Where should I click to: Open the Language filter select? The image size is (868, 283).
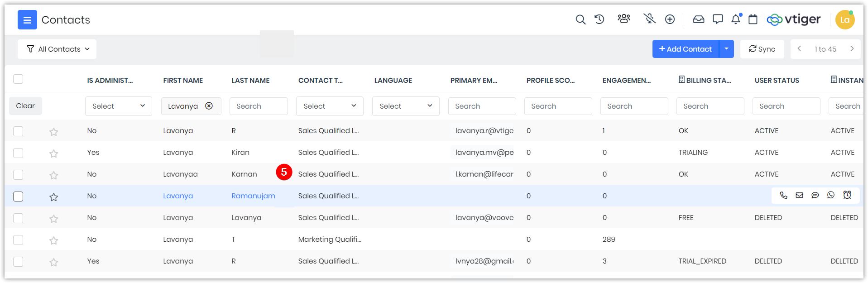point(406,106)
